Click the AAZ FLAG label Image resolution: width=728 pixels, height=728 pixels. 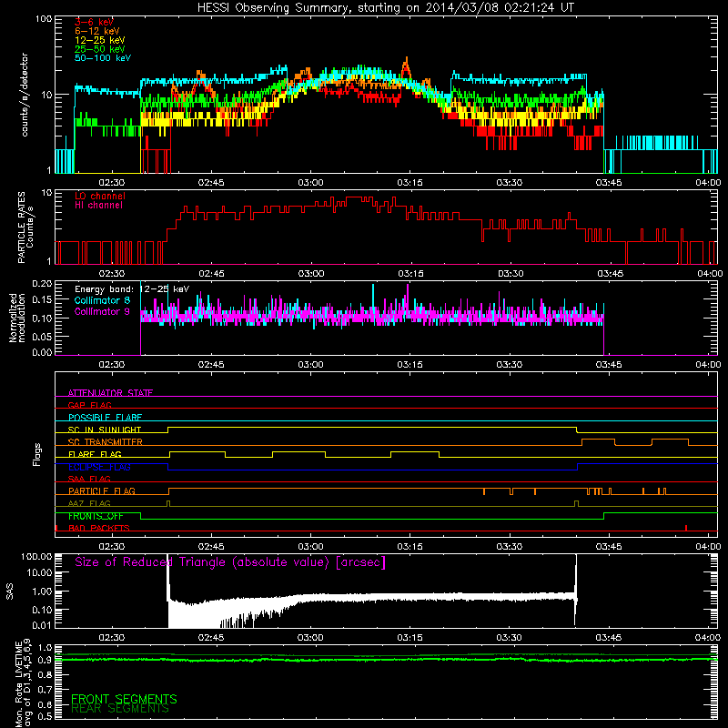(x=89, y=503)
